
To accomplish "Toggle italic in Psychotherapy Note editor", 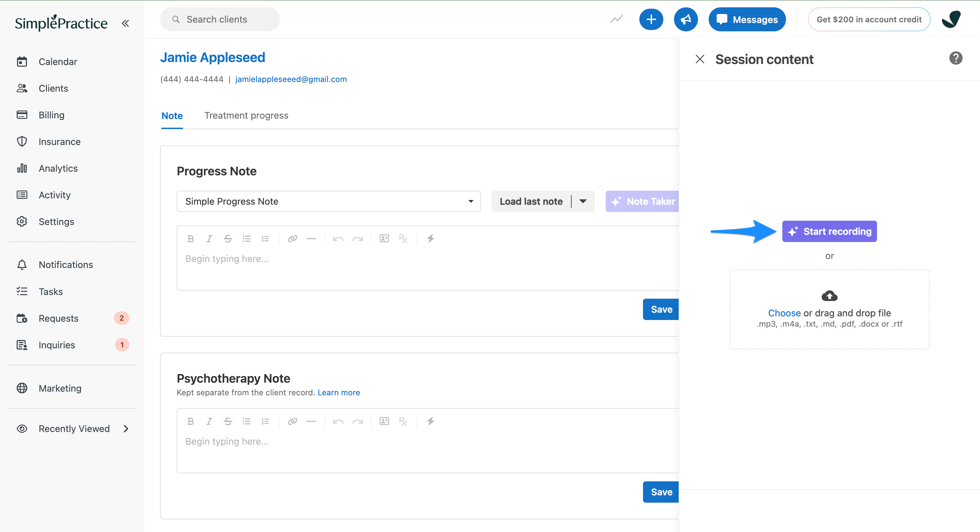I will (x=209, y=421).
